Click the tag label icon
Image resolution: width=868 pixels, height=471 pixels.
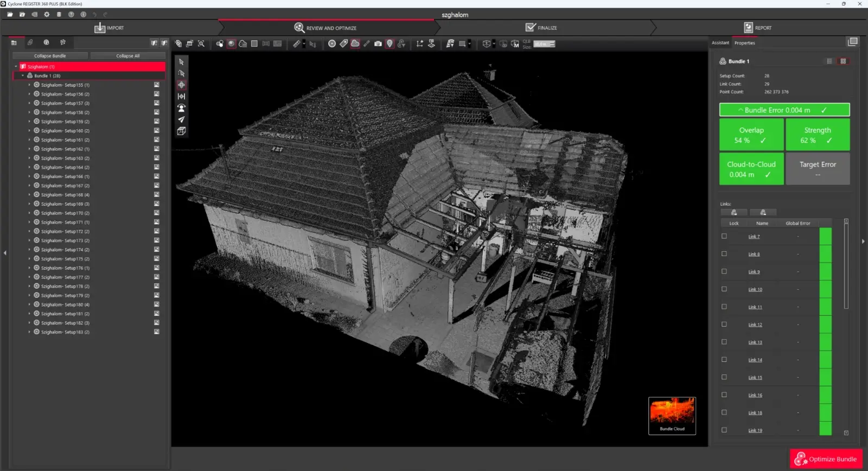(343, 43)
